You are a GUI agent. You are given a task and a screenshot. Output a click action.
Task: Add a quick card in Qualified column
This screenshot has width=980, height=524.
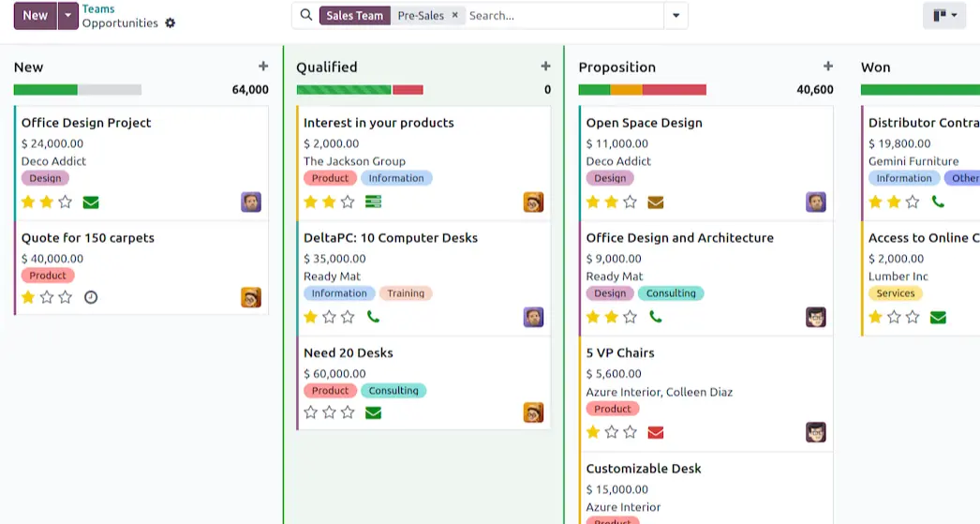tap(545, 67)
